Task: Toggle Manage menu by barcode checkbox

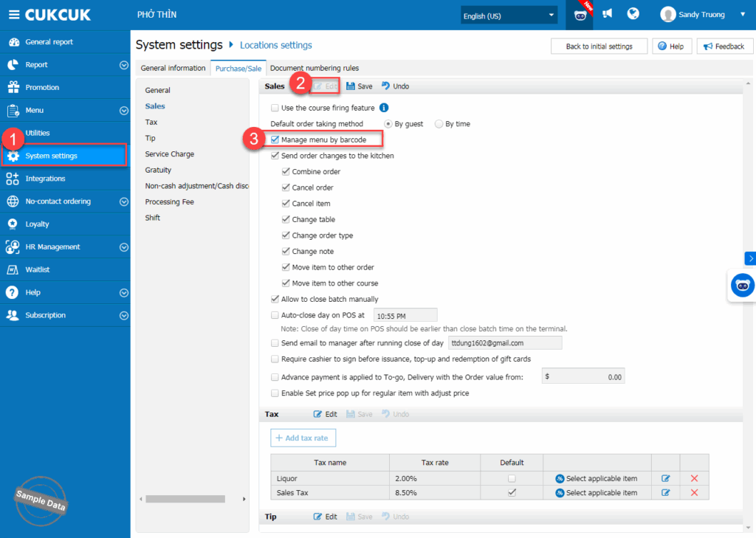Action: click(x=275, y=139)
